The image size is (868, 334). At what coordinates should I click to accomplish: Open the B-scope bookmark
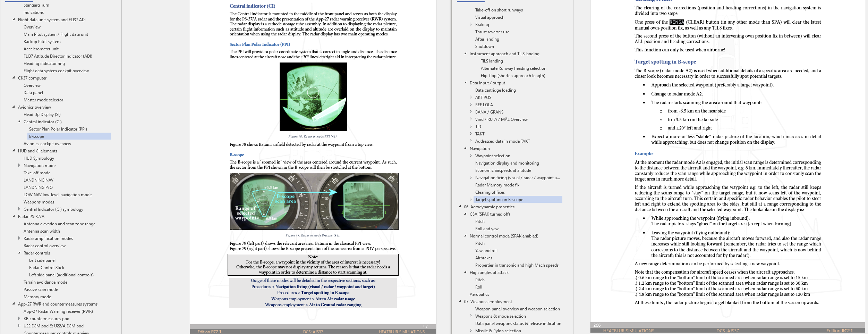[x=36, y=136]
